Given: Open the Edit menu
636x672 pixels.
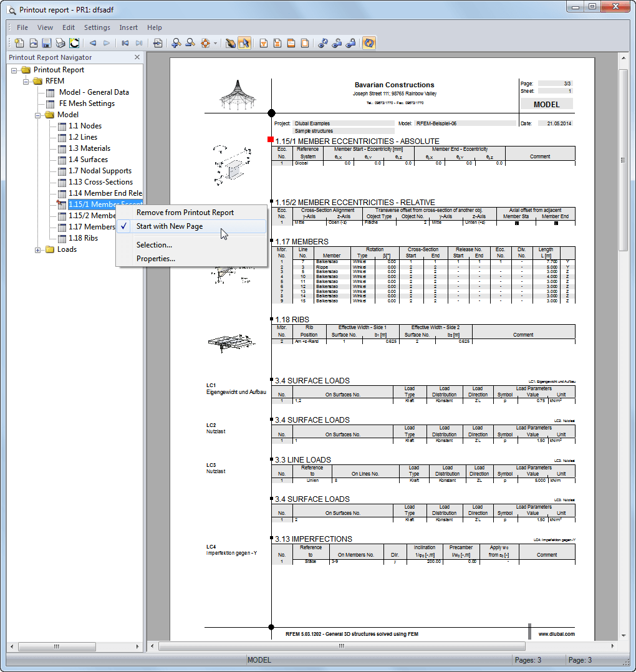Looking at the screenshot, I should [x=69, y=27].
